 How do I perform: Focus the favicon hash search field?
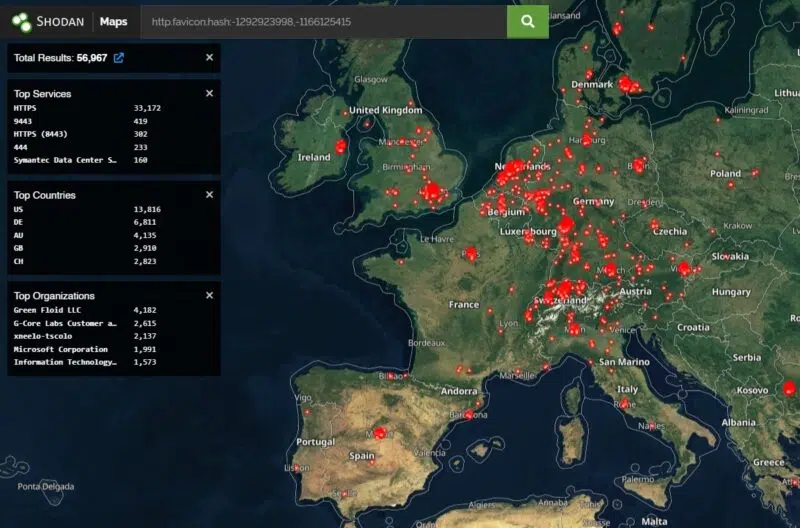click(320, 21)
